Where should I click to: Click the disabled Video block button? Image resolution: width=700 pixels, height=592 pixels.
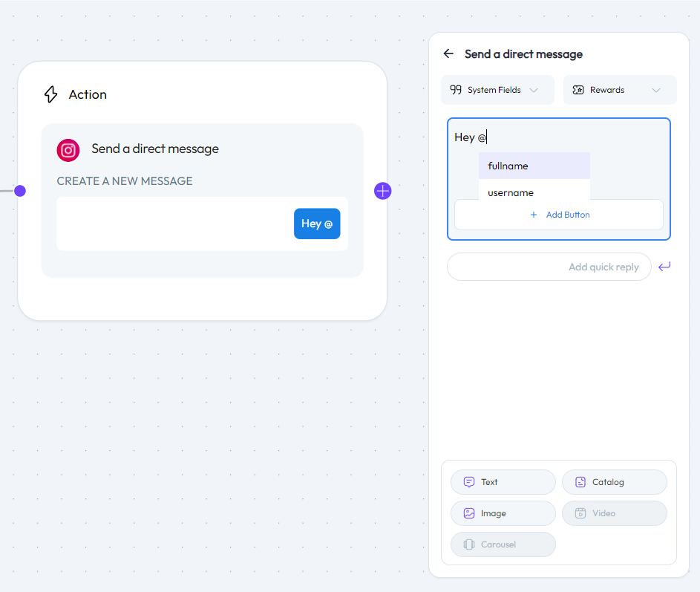[x=614, y=513]
